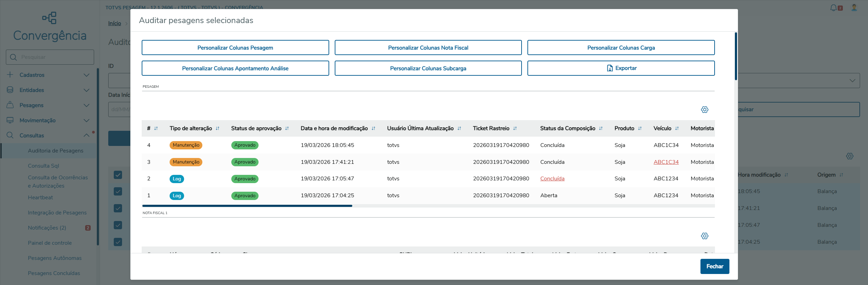Click the Exportar button

click(621, 68)
